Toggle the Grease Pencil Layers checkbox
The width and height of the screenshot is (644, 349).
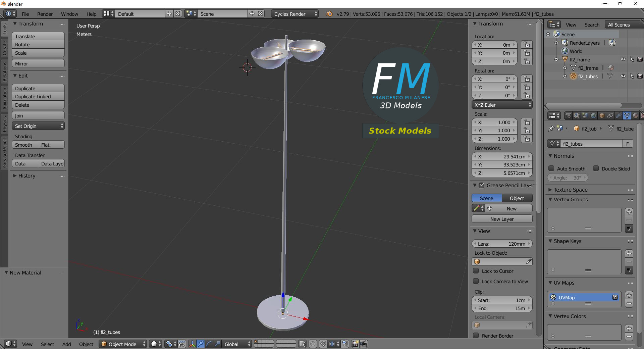pyautogui.click(x=482, y=185)
